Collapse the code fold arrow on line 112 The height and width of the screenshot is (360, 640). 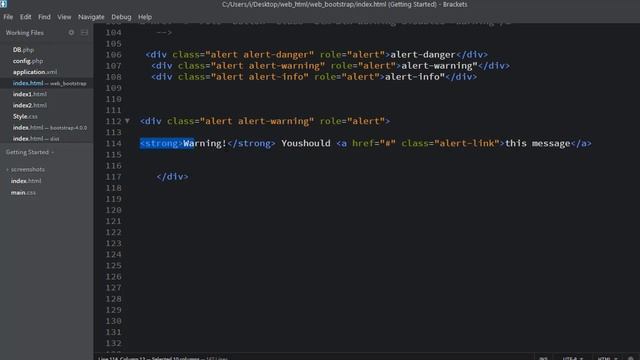click(x=127, y=121)
